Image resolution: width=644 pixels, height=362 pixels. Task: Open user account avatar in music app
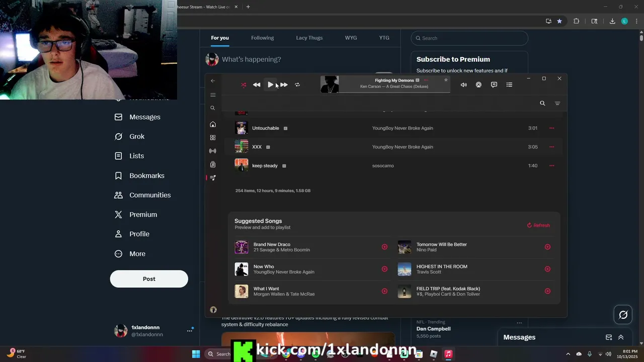[213, 310]
